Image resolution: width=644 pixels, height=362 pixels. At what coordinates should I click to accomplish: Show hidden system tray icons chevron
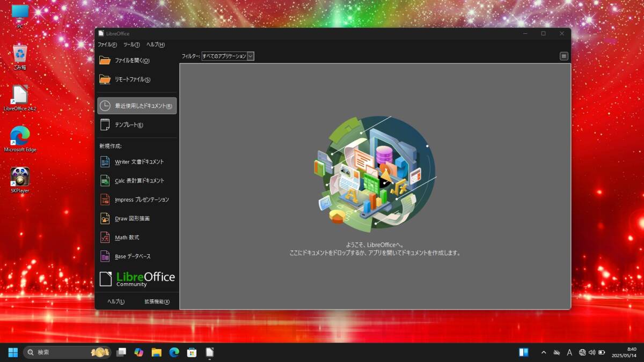[543, 352]
